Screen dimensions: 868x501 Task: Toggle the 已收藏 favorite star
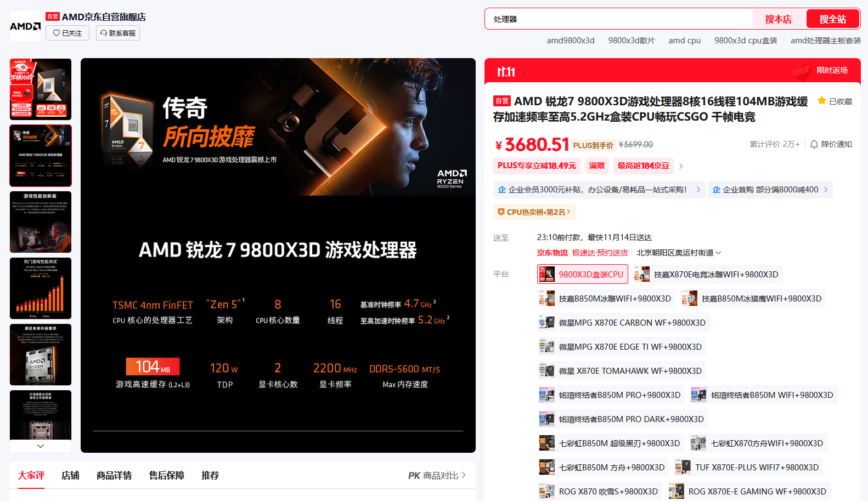[x=835, y=101]
